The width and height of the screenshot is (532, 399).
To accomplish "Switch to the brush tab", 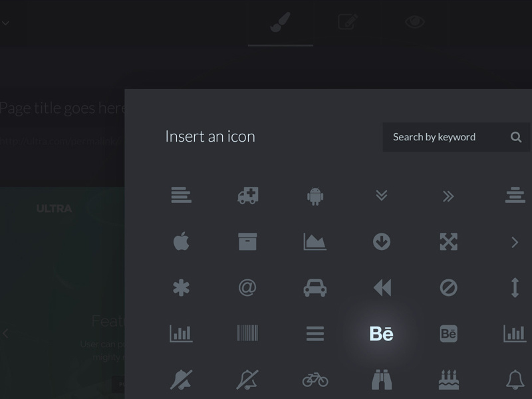I will click(280, 21).
